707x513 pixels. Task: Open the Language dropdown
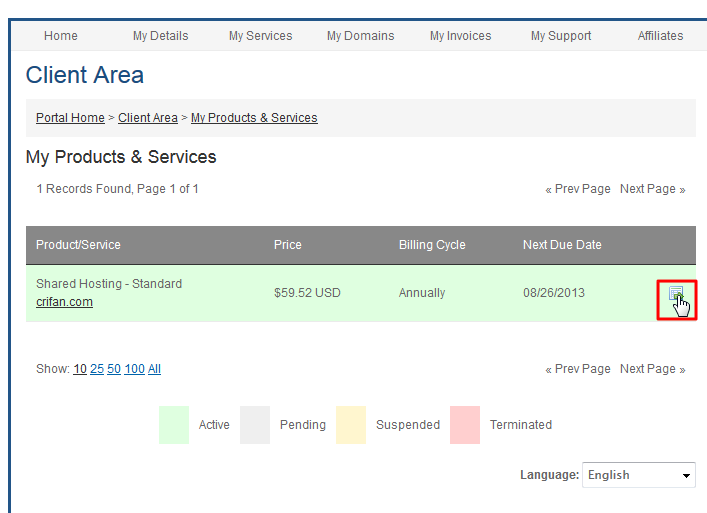point(639,475)
